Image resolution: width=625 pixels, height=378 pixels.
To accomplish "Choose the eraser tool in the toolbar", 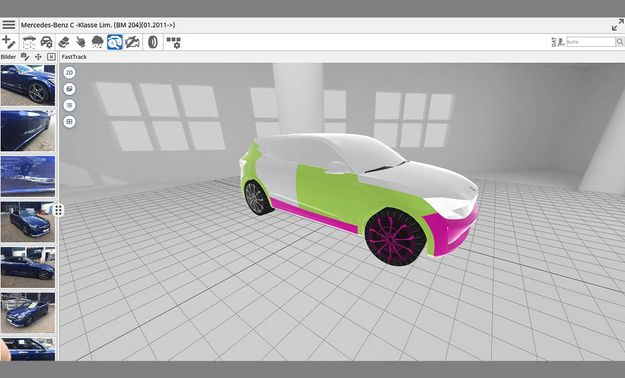I will pos(64,42).
